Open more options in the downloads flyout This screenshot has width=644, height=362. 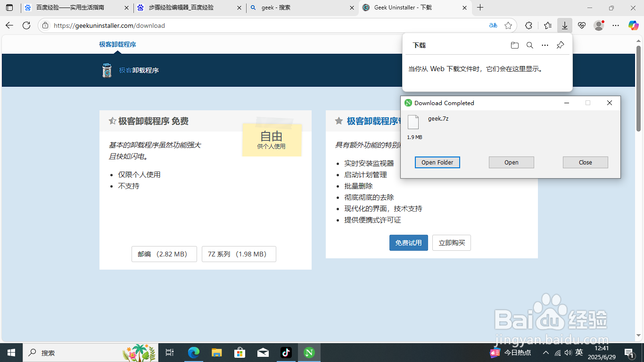click(545, 45)
